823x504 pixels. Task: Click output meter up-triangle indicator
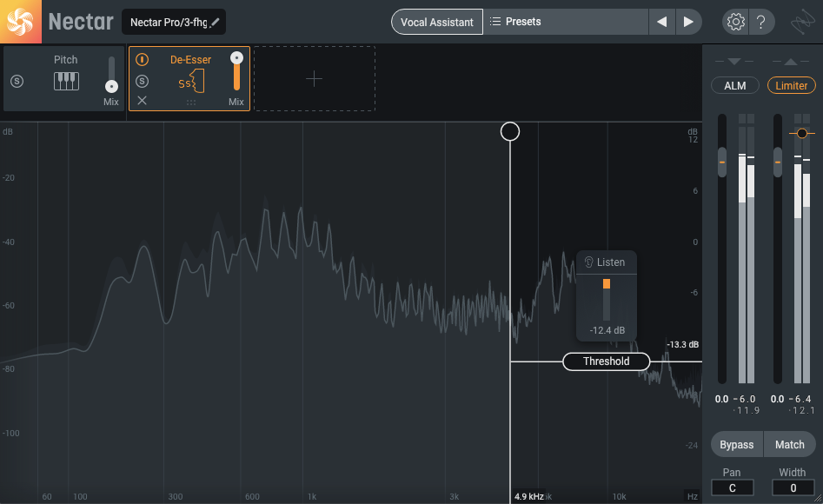click(791, 62)
